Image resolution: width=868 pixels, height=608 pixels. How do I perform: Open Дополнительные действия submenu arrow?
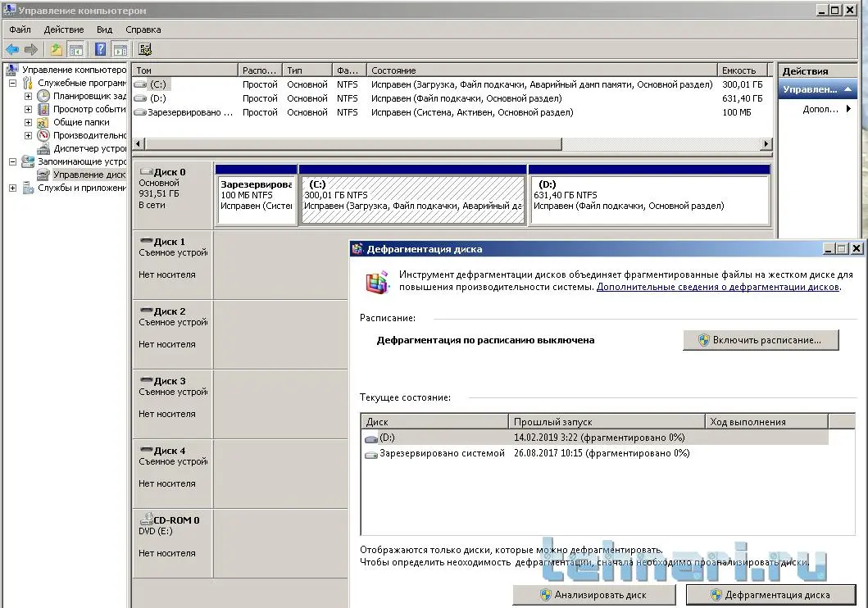tap(848, 109)
